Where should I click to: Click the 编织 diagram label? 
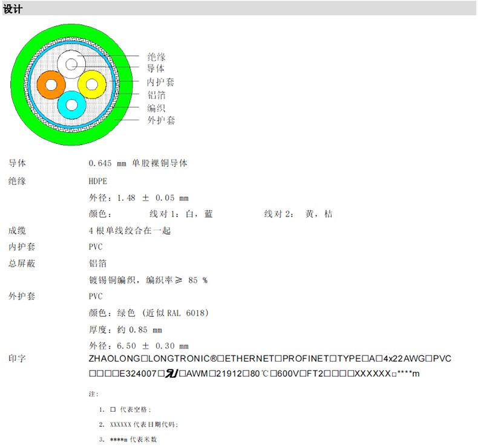click(x=156, y=108)
